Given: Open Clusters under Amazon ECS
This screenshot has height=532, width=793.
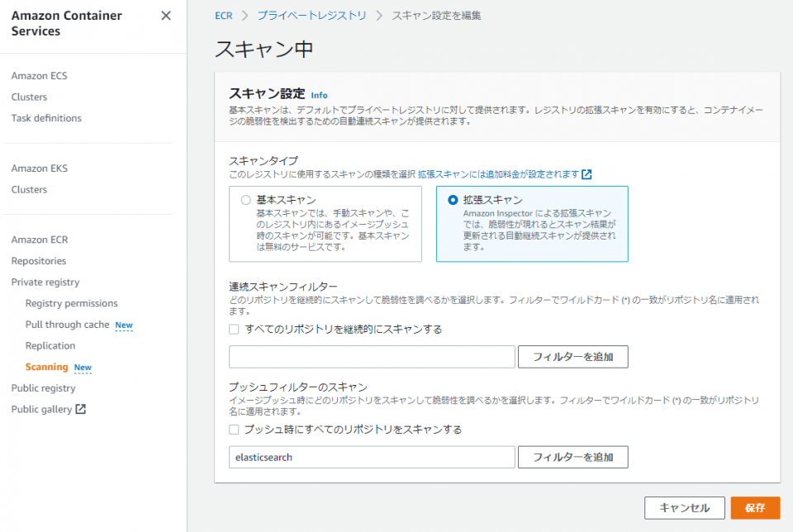Looking at the screenshot, I should 29,97.
